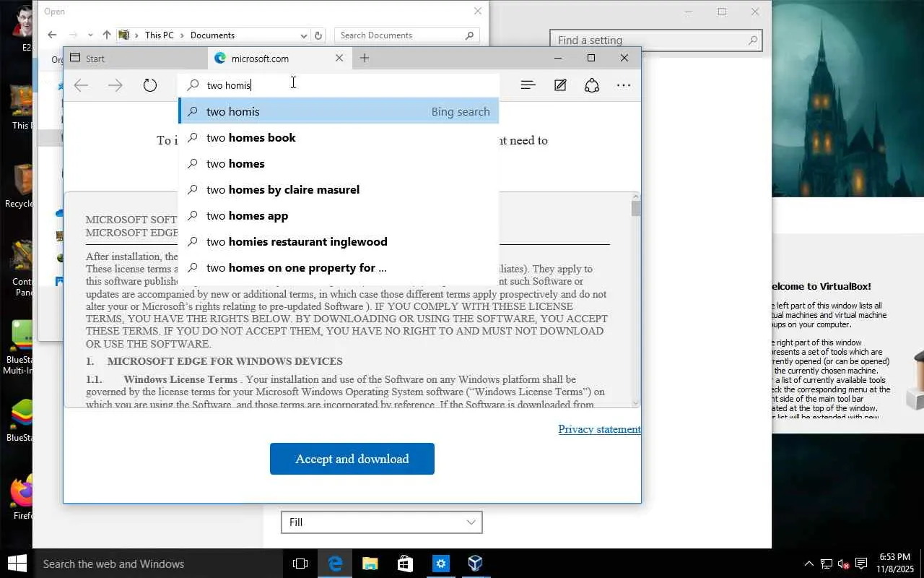The width and height of the screenshot is (924, 578).
Task: Go back in the Edge browser
Action: [x=81, y=85]
